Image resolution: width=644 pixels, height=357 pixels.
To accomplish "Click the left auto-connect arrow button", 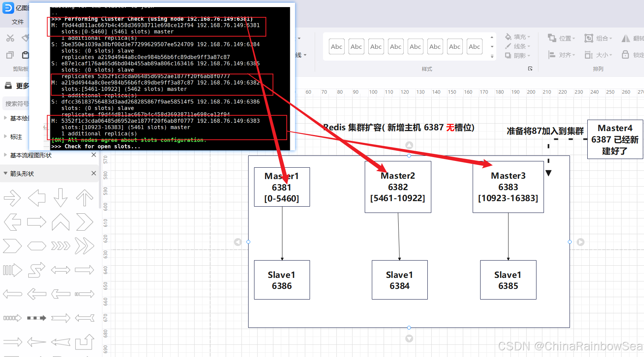I will pyautogui.click(x=238, y=242).
